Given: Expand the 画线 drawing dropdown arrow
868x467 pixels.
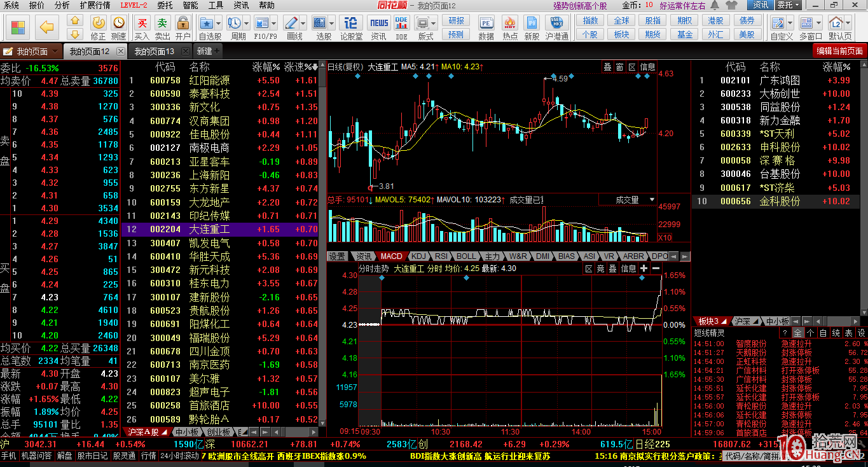Looking at the screenshot, I should click(304, 24).
